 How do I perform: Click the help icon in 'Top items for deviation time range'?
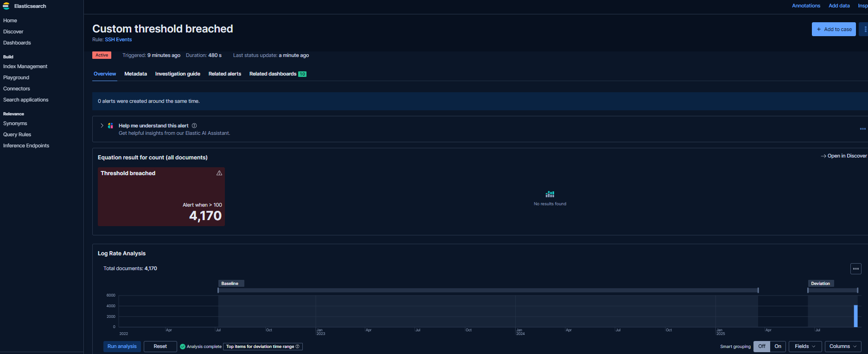(x=297, y=347)
